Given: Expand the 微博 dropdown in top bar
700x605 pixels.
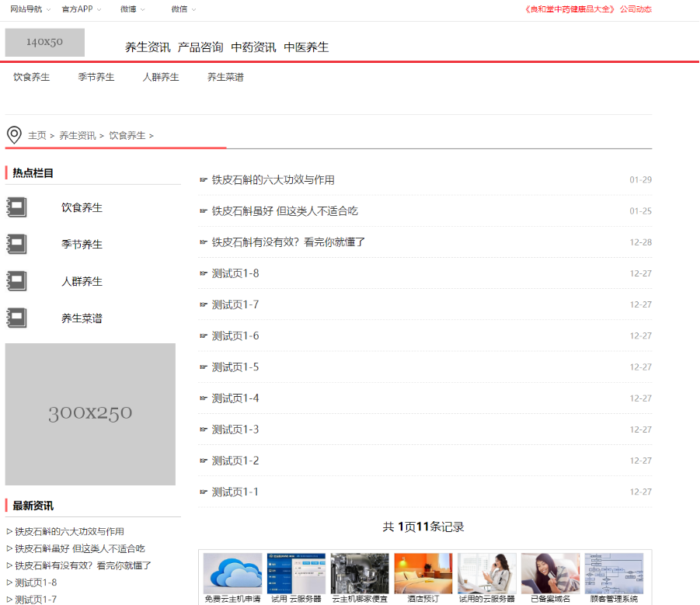Looking at the screenshot, I should tap(132, 9).
